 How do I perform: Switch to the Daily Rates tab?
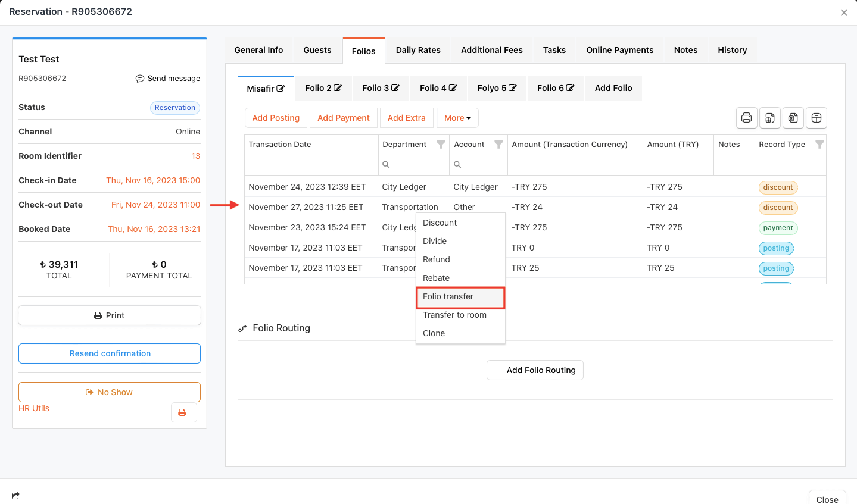[418, 50]
